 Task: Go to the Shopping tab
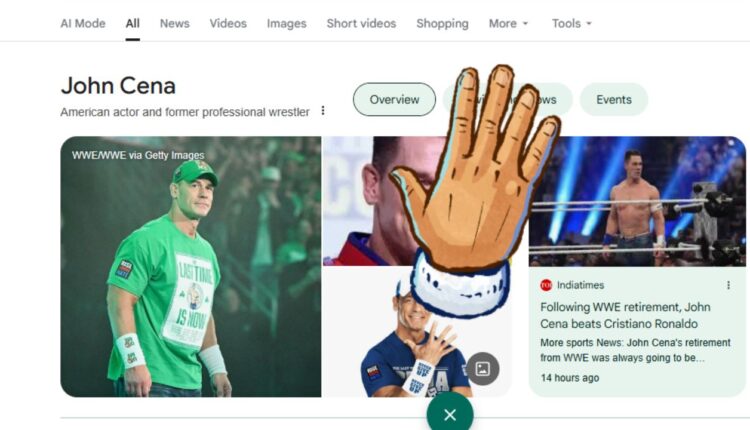[442, 23]
